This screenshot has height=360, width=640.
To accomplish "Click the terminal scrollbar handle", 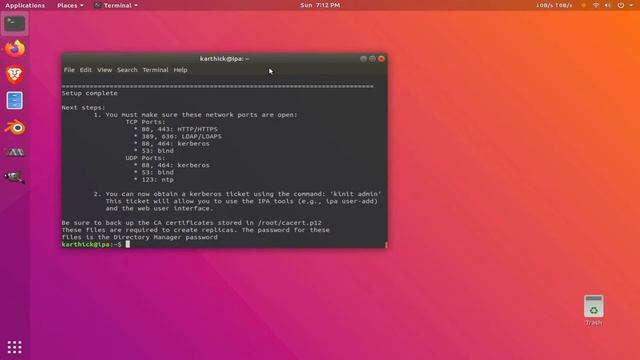I will tap(386, 245).
